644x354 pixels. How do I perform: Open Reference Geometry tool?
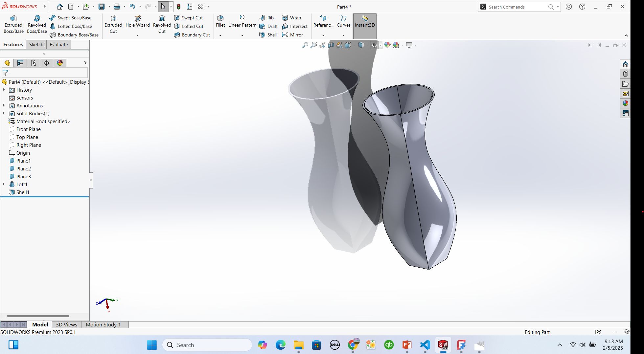coord(323,22)
